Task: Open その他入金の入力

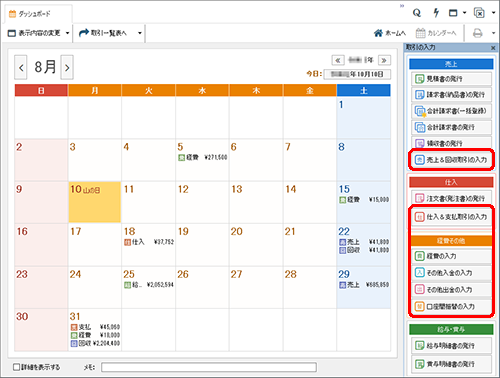Action: click(x=451, y=273)
